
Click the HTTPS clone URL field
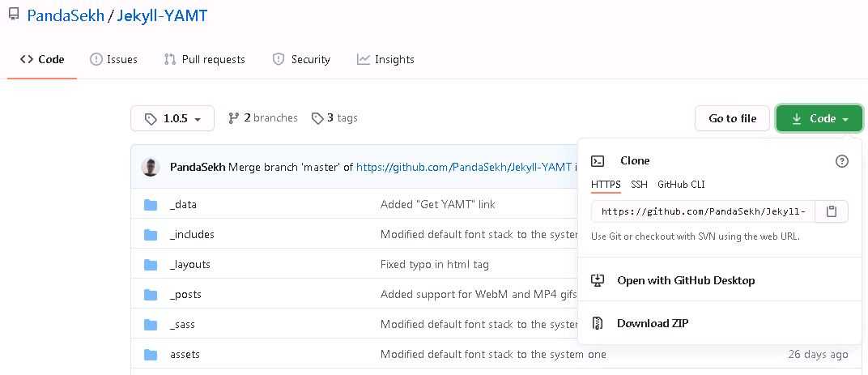703,211
